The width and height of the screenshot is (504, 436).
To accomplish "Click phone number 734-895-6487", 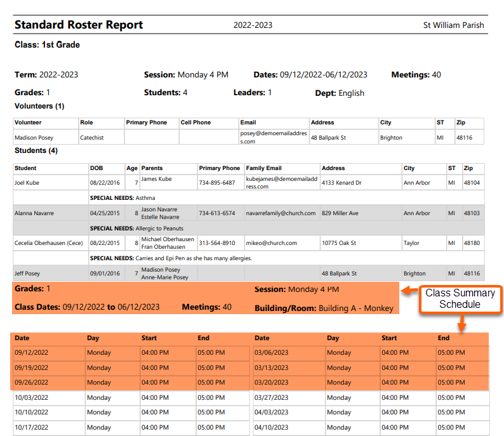I will [217, 183].
